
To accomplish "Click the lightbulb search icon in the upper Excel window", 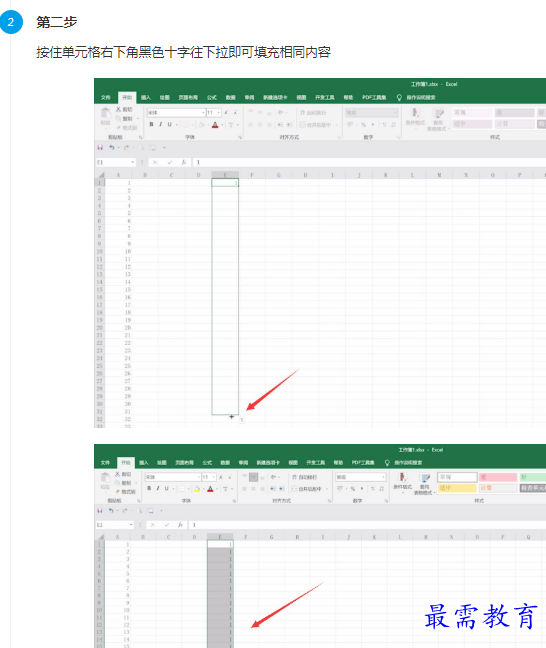I will (399, 98).
